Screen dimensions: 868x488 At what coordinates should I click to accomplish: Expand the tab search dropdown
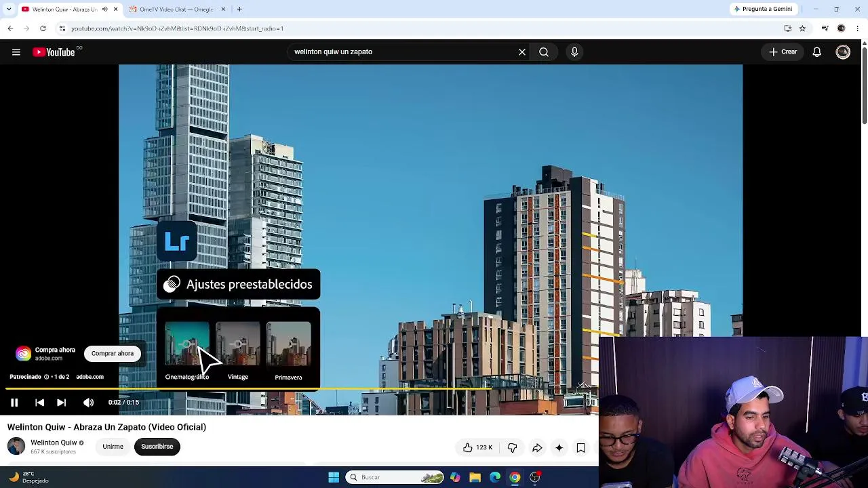coord(9,9)
